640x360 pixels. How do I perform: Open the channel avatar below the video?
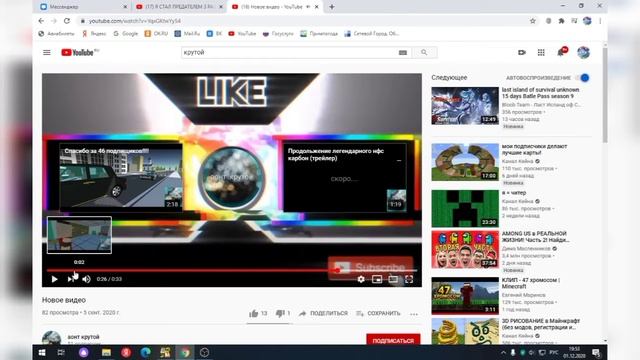pos(51,339)
